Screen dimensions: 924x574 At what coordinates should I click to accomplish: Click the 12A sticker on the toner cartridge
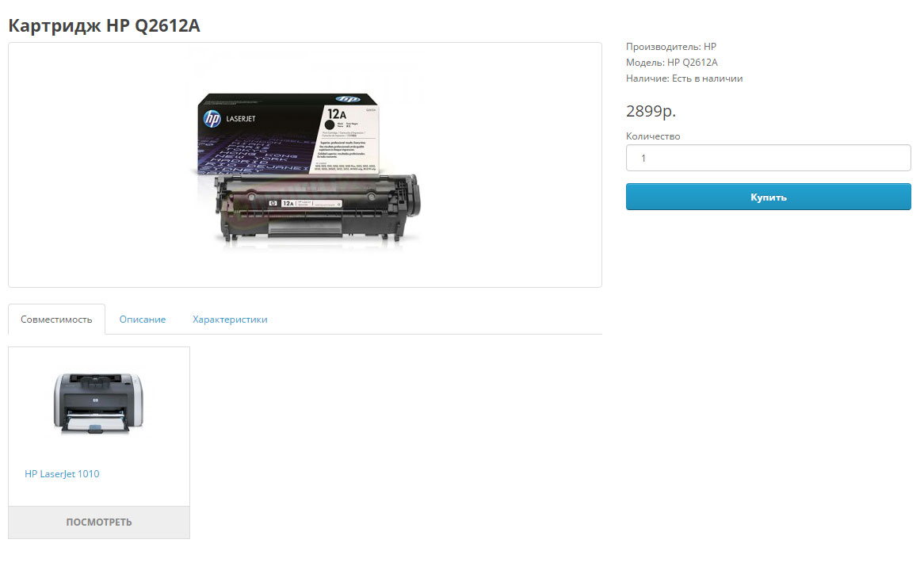288,203
